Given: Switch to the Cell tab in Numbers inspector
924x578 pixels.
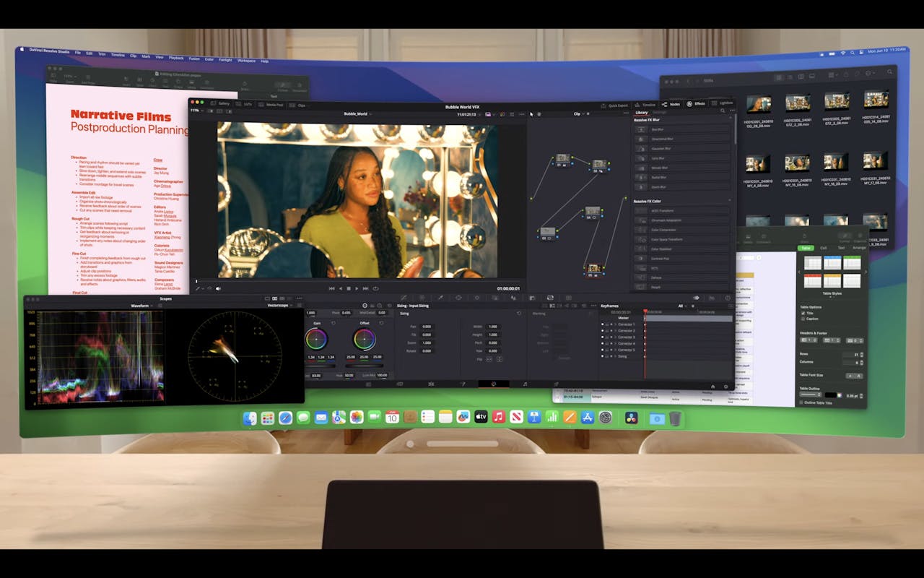Looking at the screenshot, I should pos(824,248).
